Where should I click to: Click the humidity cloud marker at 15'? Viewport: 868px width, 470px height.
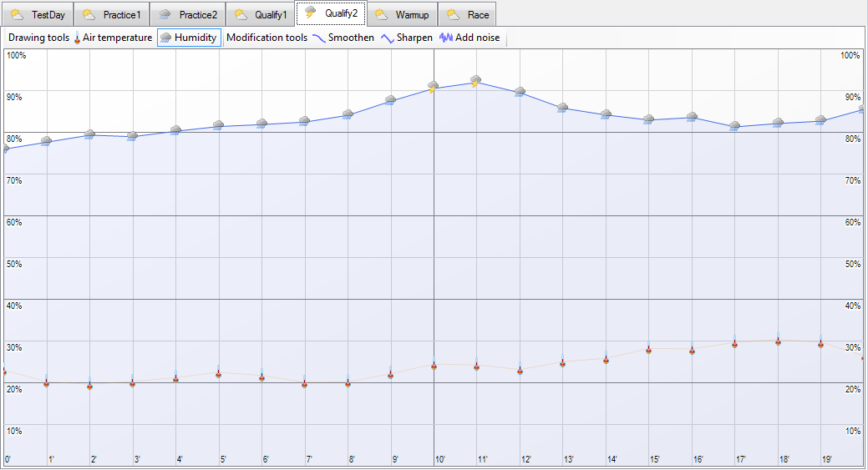(649, 119)
